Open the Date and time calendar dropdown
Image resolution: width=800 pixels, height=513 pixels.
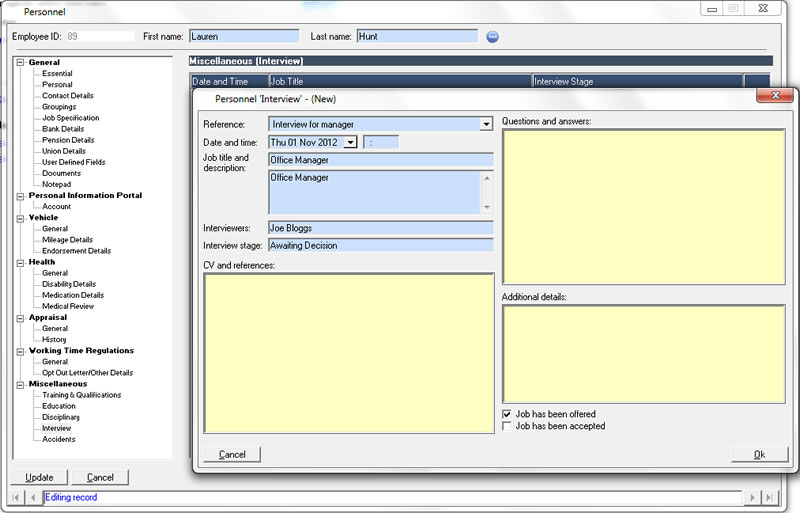click(350, 142)
